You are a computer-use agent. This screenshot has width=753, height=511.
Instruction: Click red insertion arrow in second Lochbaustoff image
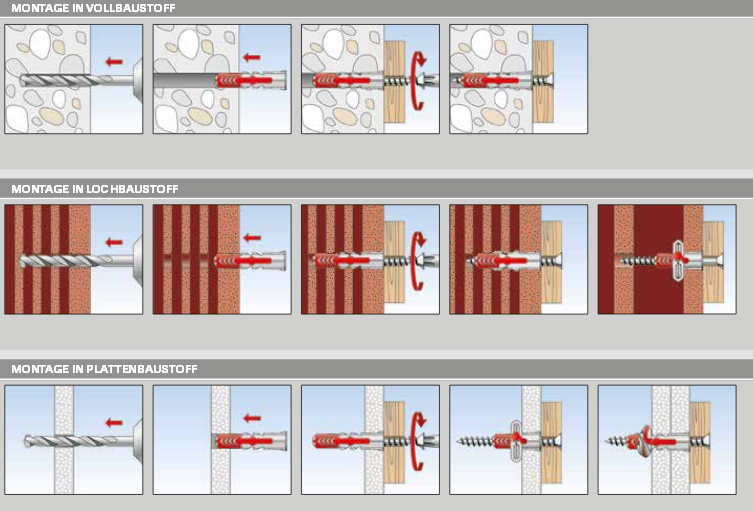pos(252,238)
